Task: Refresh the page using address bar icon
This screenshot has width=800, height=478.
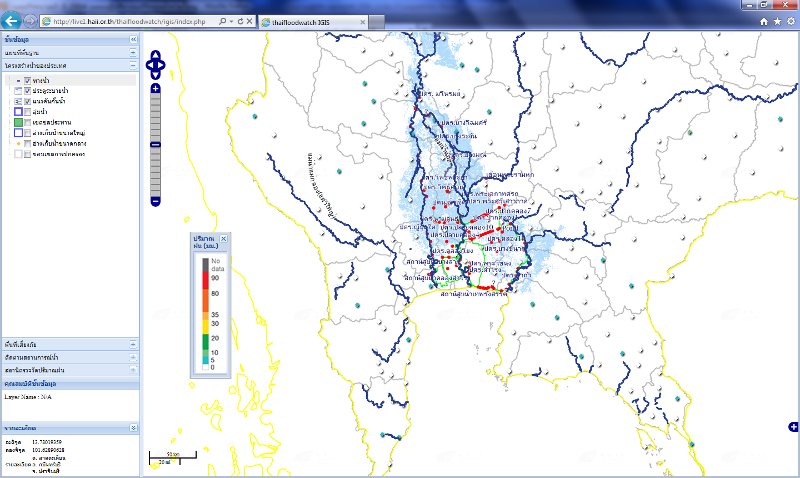Action: tap(240, 20)
